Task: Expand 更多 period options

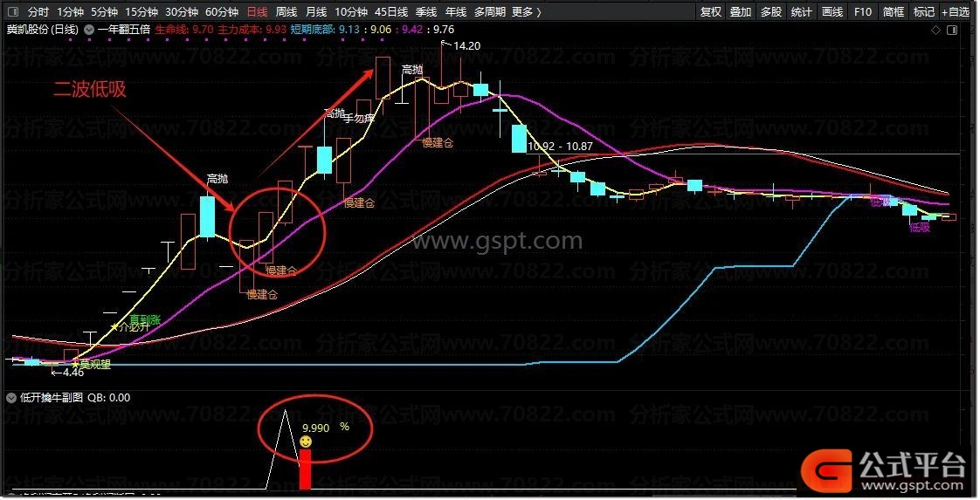Action: point(527,12)
